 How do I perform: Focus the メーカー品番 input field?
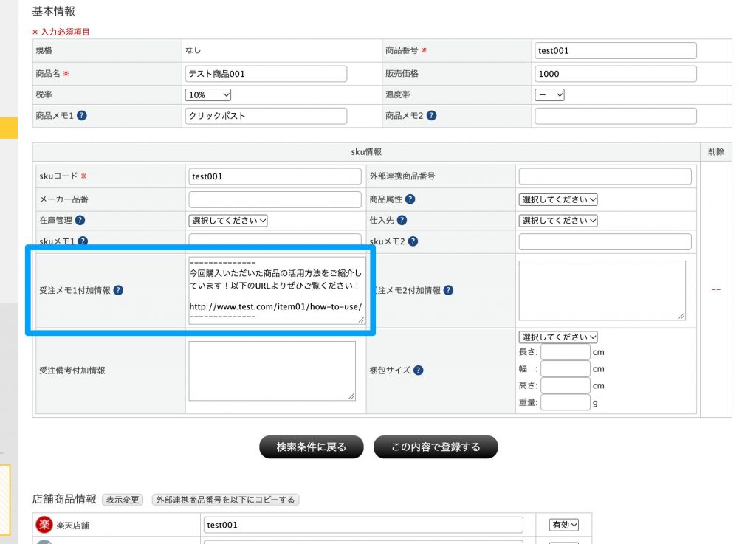click(275, 199)
